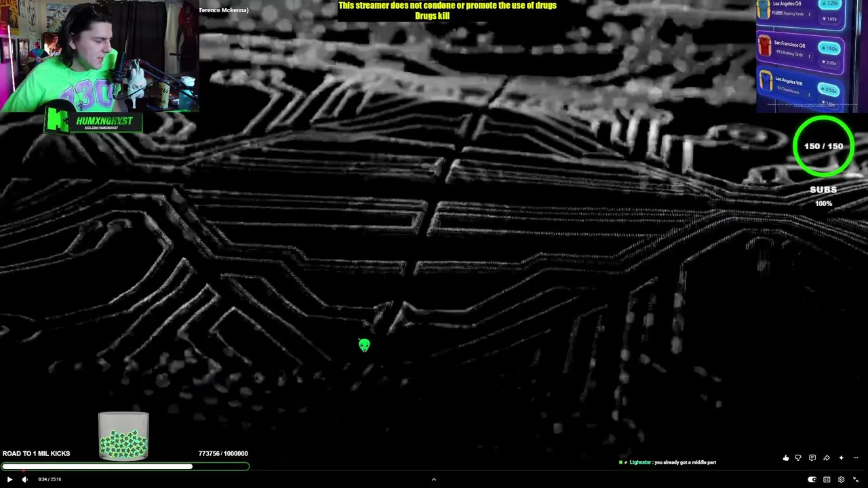Click the play button in the player

click(x=9, y=479)
